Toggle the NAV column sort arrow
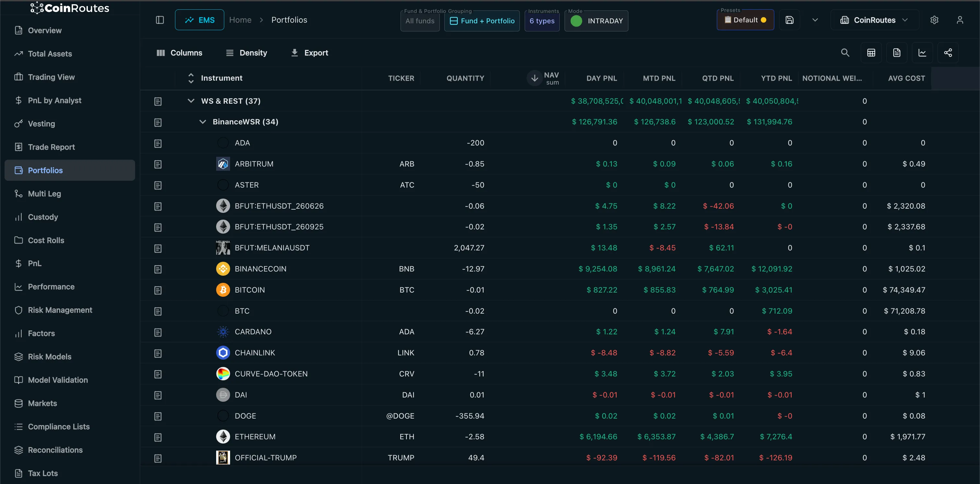The width and height of the screenshot is (980, 484). (x=534, y=78)
